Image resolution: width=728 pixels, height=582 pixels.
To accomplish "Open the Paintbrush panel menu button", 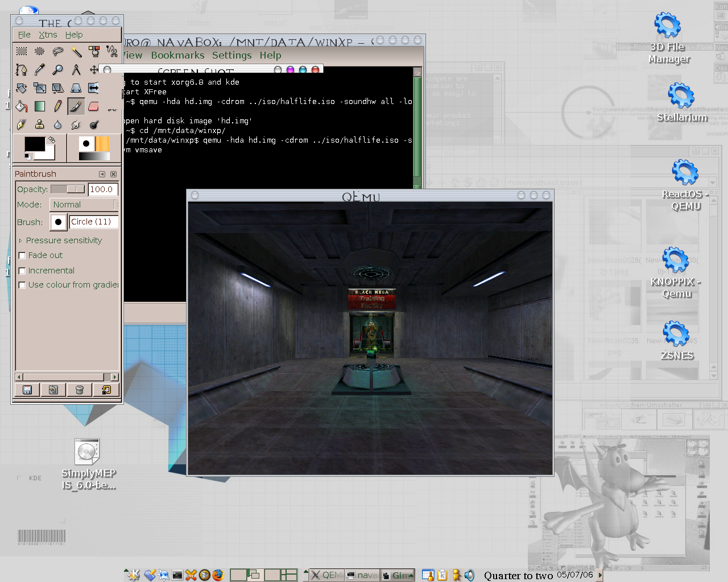I will click(x=102, y=174).
